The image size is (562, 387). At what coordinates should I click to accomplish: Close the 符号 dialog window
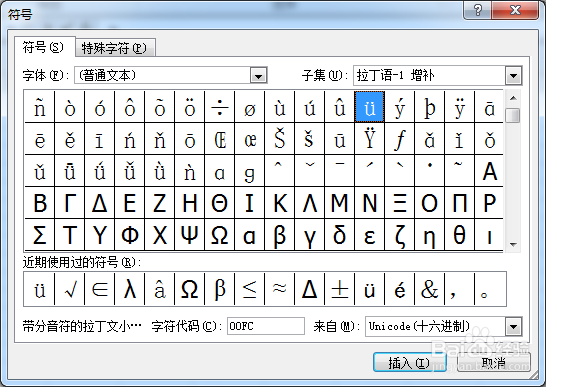[515, 10]
